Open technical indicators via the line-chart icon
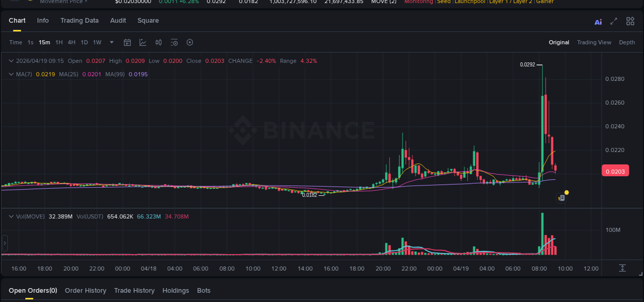The width and height of the screenshot is (644, 302). pos(143,42)
